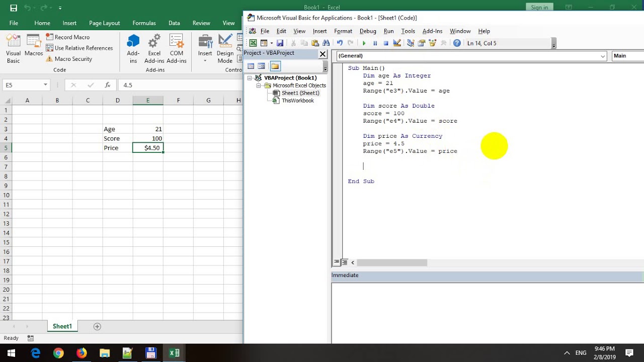Toggle Use Relative References
Viewport: 644px width, 362px height.
point(79,48)
